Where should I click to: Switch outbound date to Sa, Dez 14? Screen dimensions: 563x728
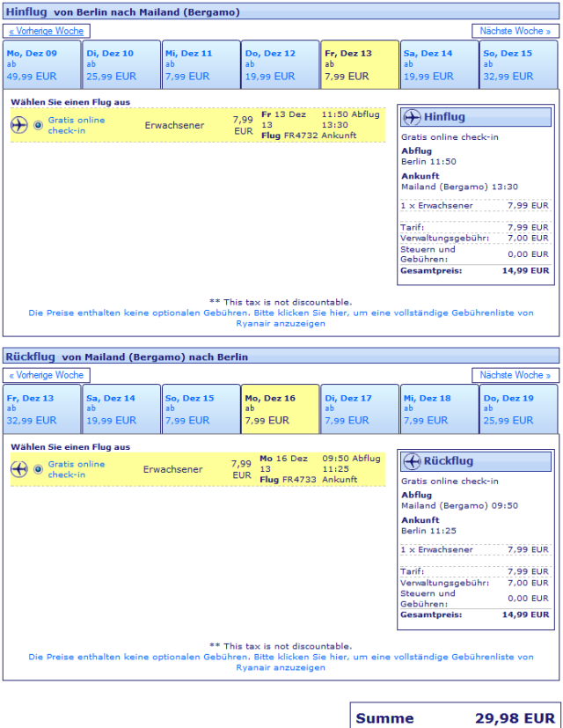pyautogui.click(x=439, y=64)
